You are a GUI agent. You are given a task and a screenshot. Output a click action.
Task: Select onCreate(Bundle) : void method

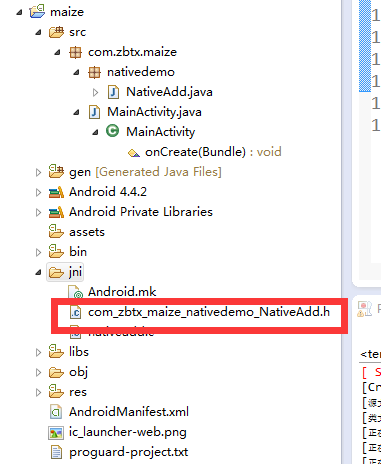(x=213, y=152)
